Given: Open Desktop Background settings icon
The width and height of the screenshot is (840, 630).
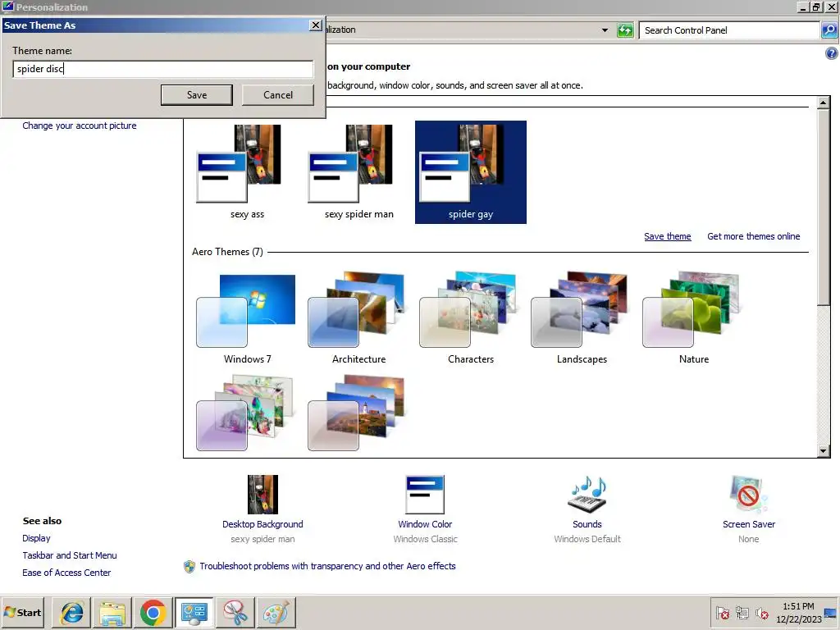Looking at the screenshot, I should [262, 495].
